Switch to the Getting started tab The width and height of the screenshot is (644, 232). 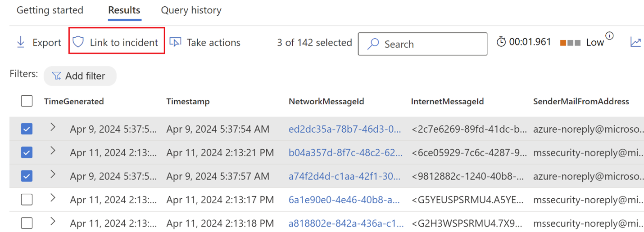point(50,10)
